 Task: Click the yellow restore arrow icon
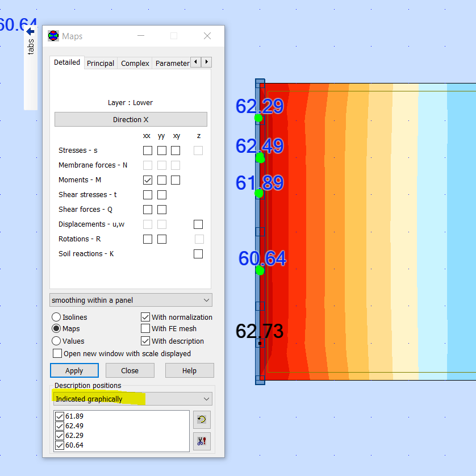click(202, 420)
